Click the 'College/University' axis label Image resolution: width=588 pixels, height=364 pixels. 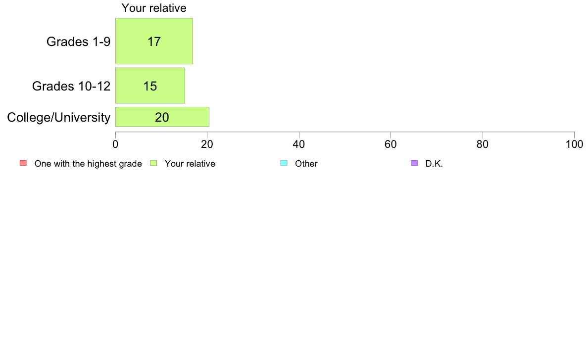(x=59, y=117)
